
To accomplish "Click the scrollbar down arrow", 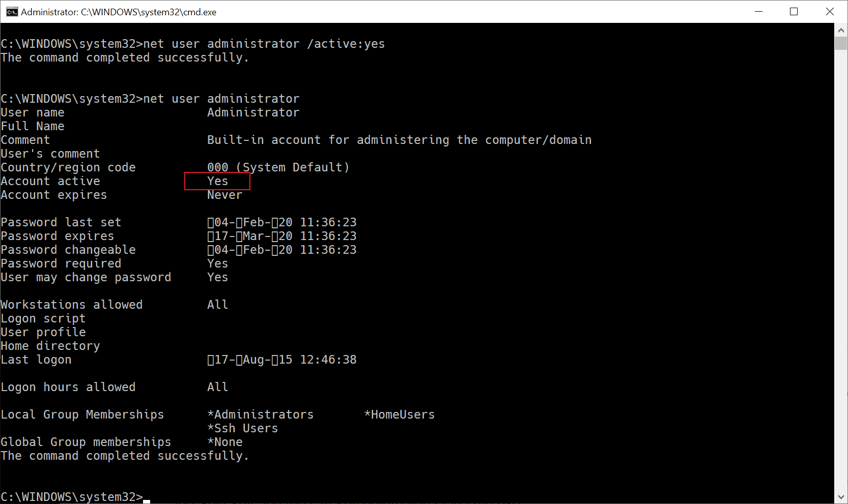I will (841, 497).
